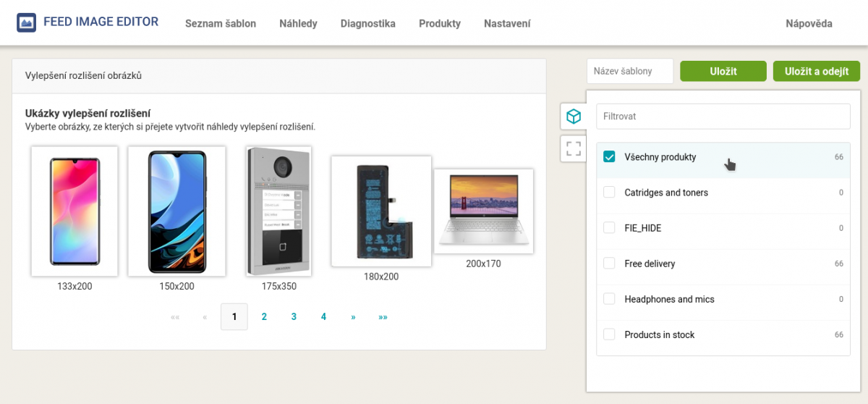Click the last-page »» arrow
The height and width of the screenshot is (404, 868).
pyautogui.click(x=383, y=316)
